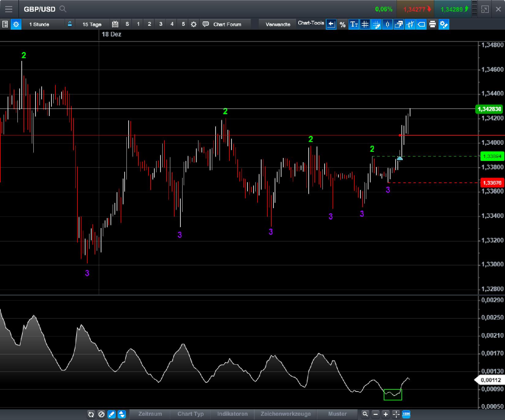The height and width of the screenshot is (420, 505).
Task: Click the percentage scale icon
Action: tap(343, 24)
